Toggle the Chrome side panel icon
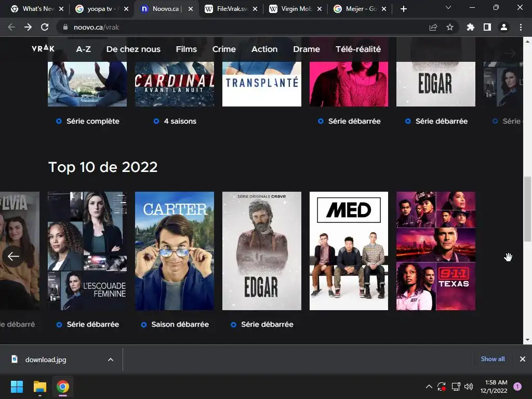 [x=487, y=27]
